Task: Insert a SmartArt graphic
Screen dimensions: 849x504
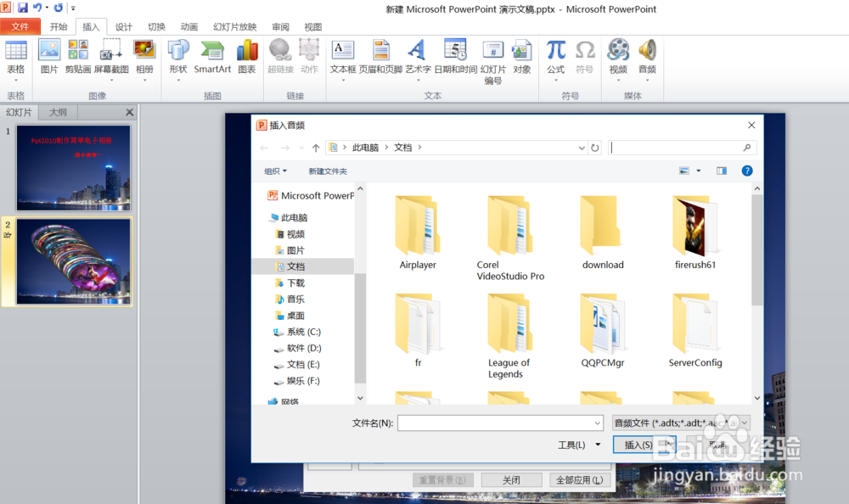Action: (212, 58)
